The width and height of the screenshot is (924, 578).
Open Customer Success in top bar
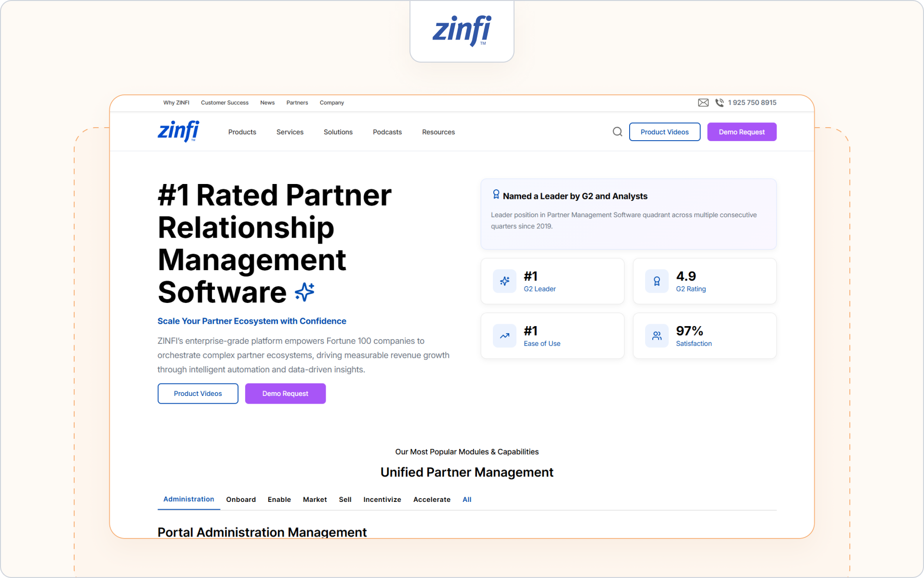coord(225,103)
